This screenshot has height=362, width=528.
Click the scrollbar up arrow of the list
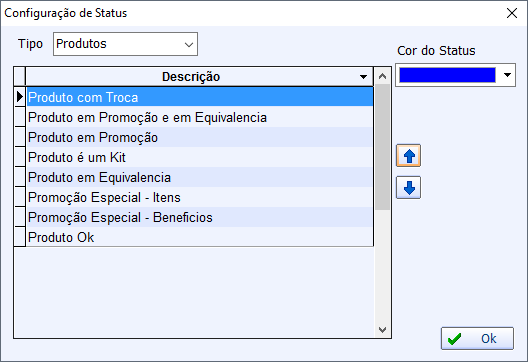(x=382, y=76)
